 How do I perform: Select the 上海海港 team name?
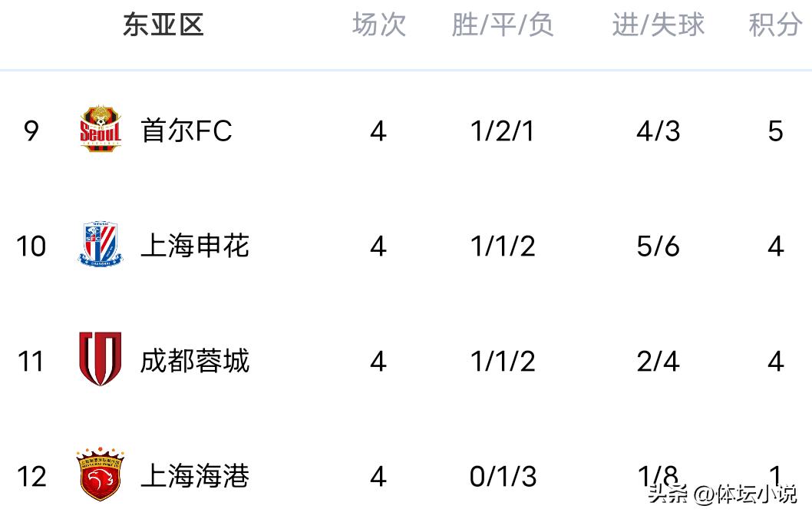point(195,476)
